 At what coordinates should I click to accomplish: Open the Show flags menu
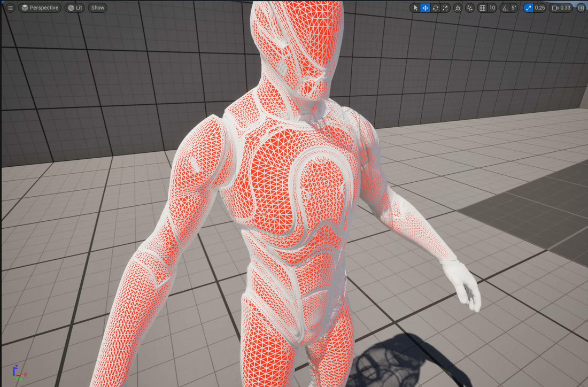coord(97,7)
